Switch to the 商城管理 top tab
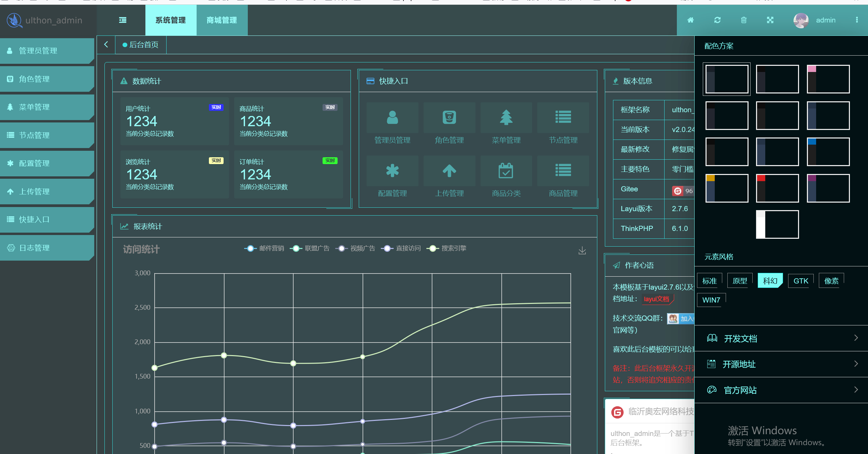 [222, 20]
